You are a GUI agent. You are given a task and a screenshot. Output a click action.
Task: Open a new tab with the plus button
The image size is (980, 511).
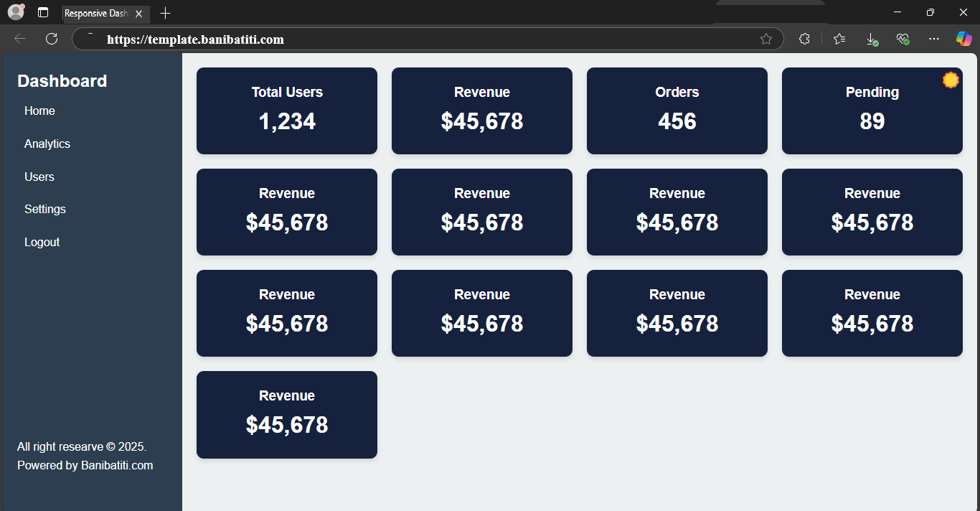coord(166,13)
